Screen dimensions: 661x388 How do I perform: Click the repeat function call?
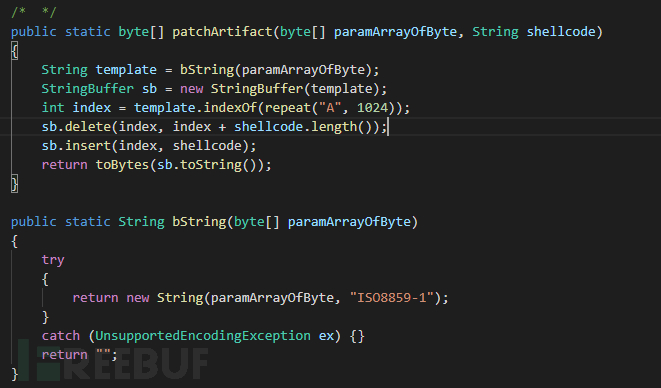[x=288, y=108]
